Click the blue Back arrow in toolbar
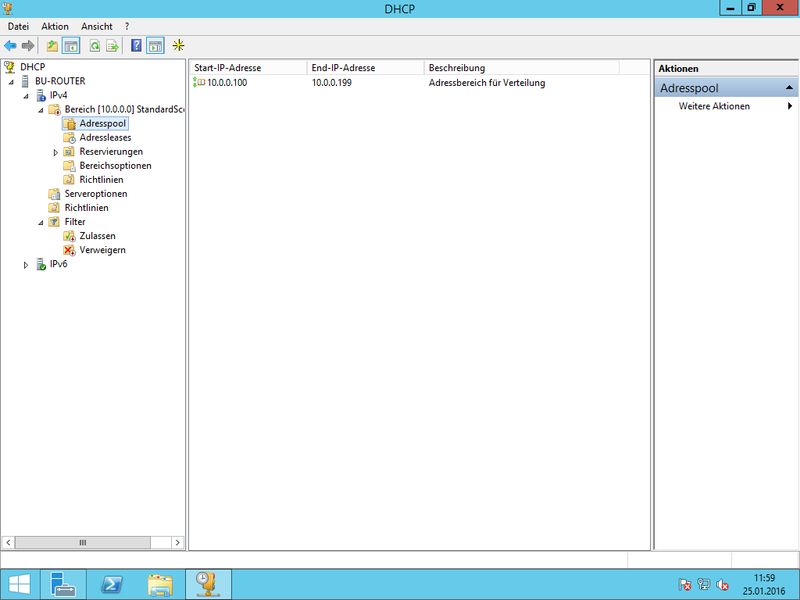 pos(10,46)
